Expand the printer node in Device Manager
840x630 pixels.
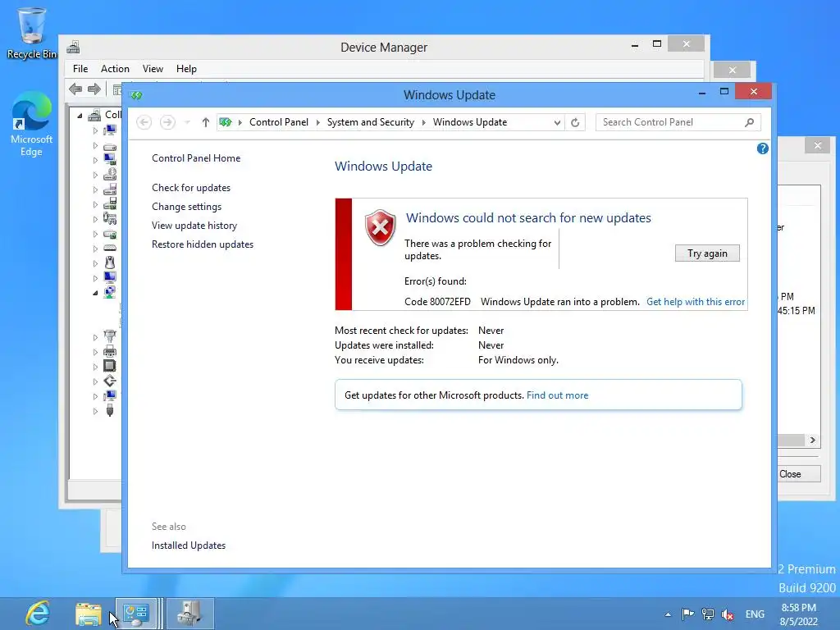95,352
